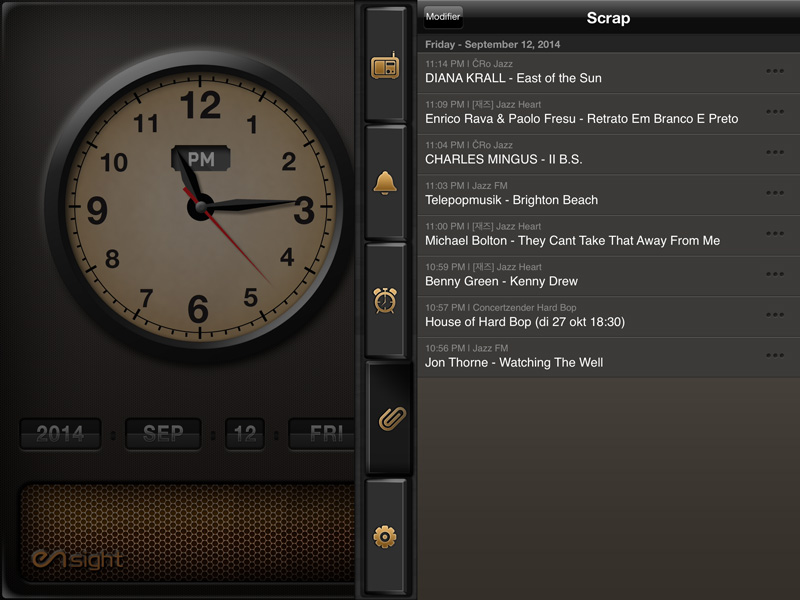The image size is (800, 600).
Task: Open options for Benny Green - Kenny Drew
Action: (x=774, y=274)
